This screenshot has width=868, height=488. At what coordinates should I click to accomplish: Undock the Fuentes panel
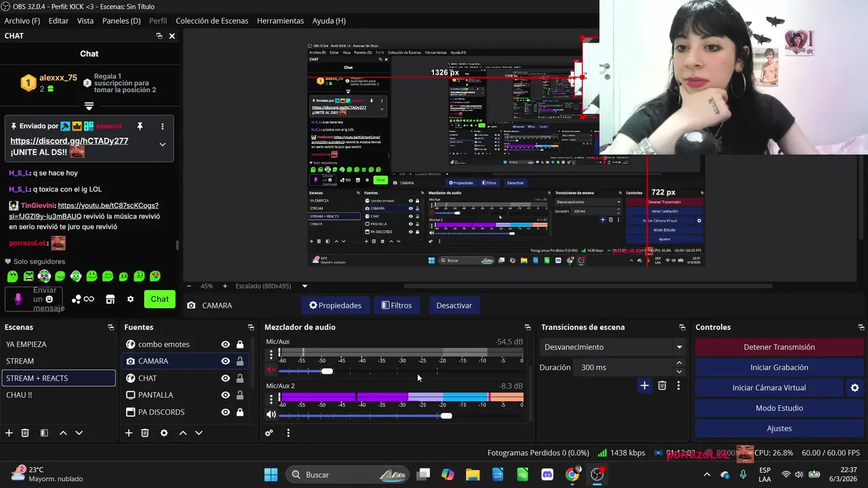[251, 327]
